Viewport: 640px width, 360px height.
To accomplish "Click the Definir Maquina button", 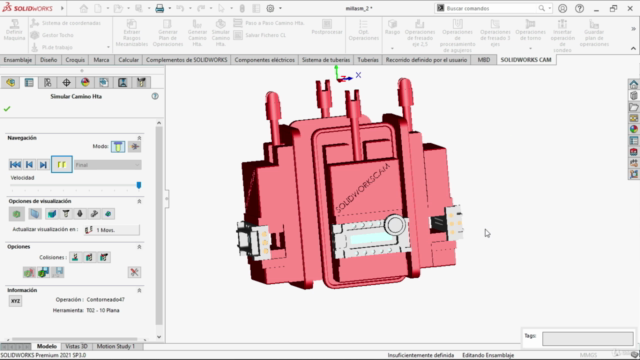I will pyautogui.click(x=14, y=30).
